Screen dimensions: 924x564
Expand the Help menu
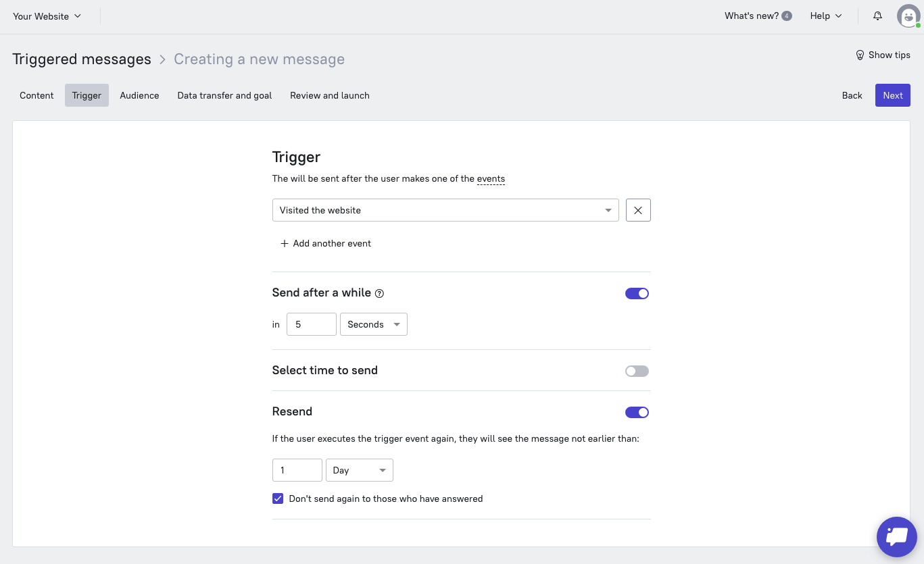tap(826, 16)
